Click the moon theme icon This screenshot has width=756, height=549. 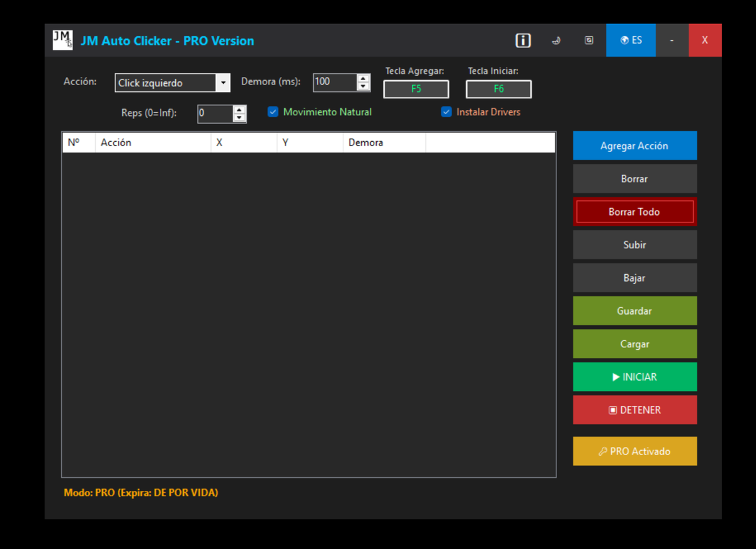(x=556, y=40)
